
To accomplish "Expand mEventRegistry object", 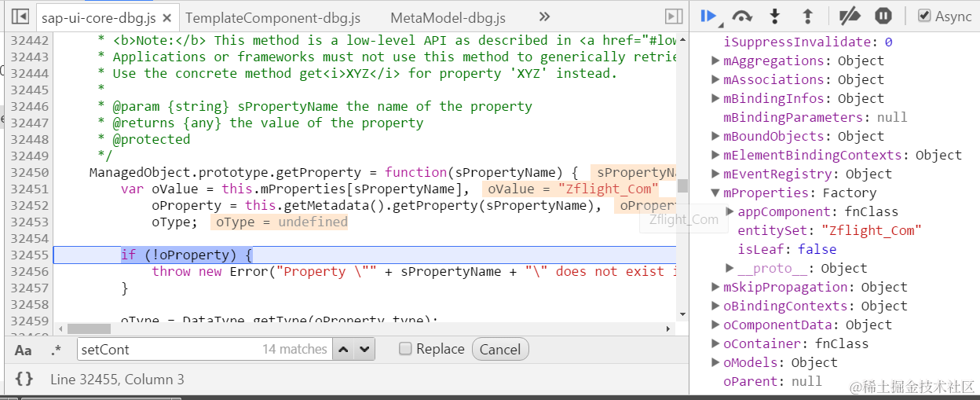I will click(715, 174).
